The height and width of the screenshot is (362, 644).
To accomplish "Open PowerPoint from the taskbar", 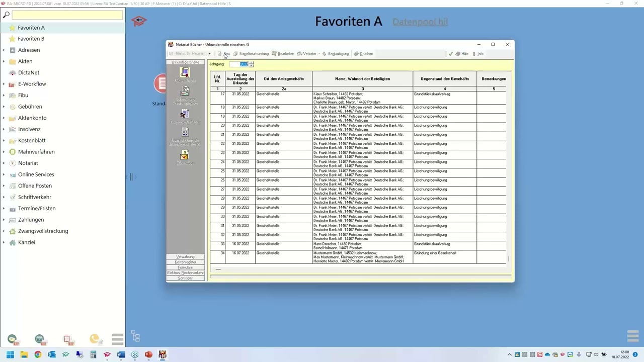I will pos(148,354).
